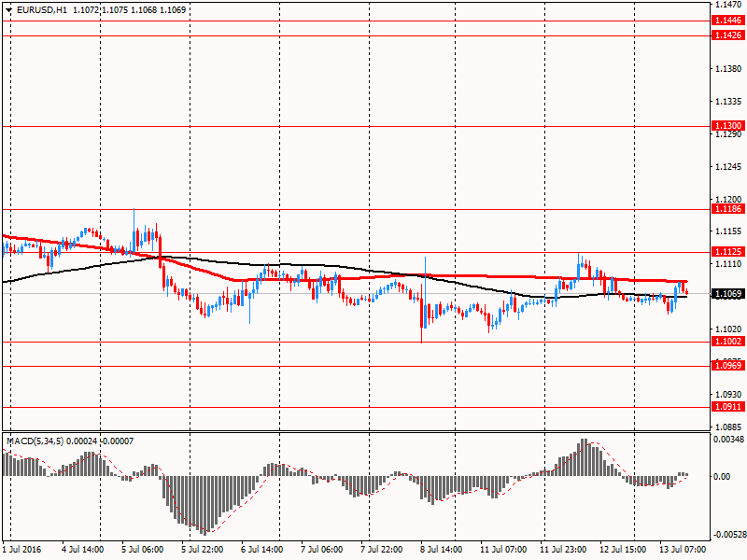Select the 8 Jul 14:00 time axis label
Image resolution: width=747 pixels, height=560 pixels.
[441, 550]
